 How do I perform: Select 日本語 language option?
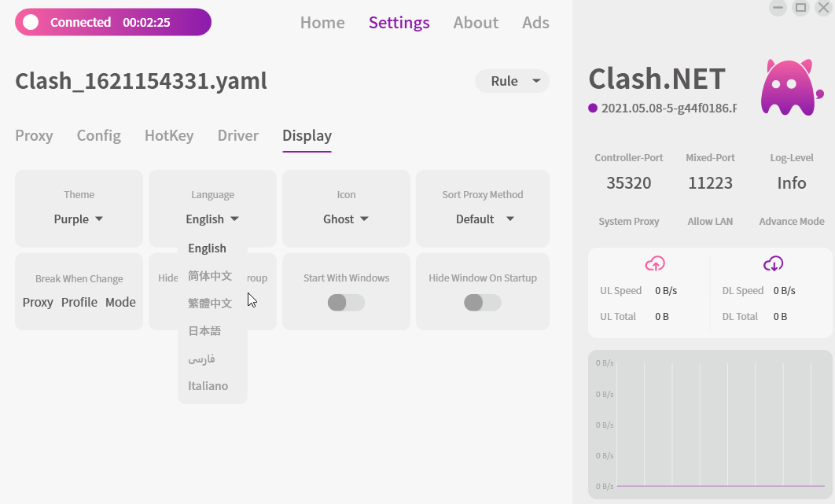coord(204,331)
